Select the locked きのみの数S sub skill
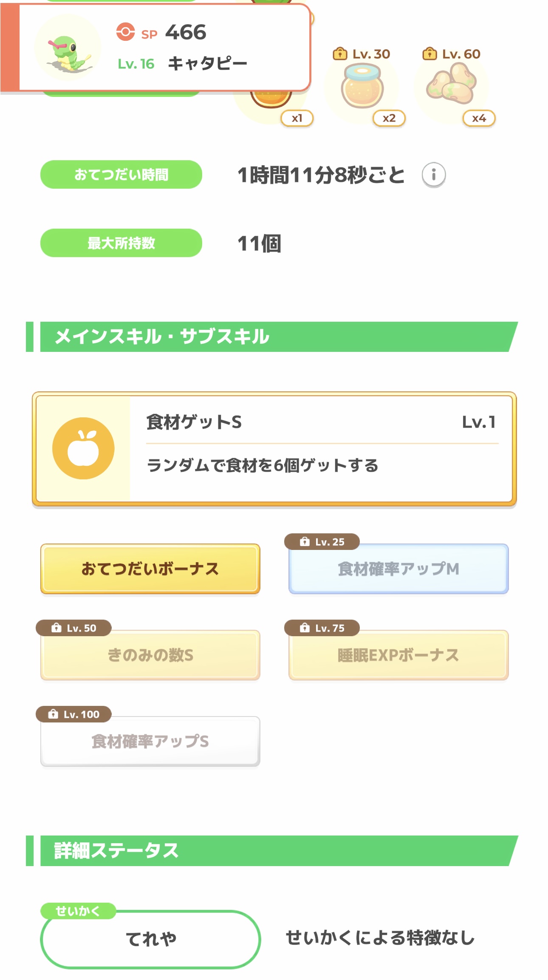The image size is (548, 980). 150,655
